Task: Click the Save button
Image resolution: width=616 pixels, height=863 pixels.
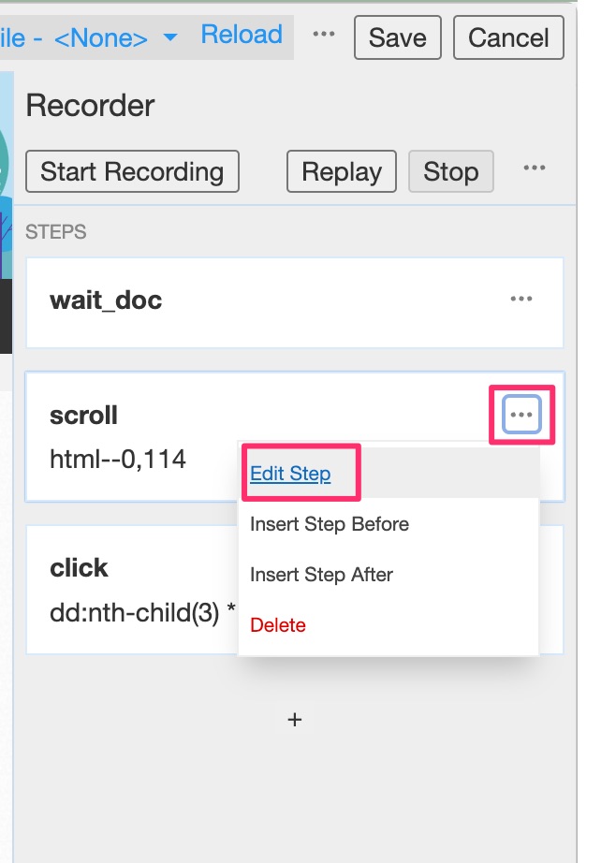Action: coord(397,37)
